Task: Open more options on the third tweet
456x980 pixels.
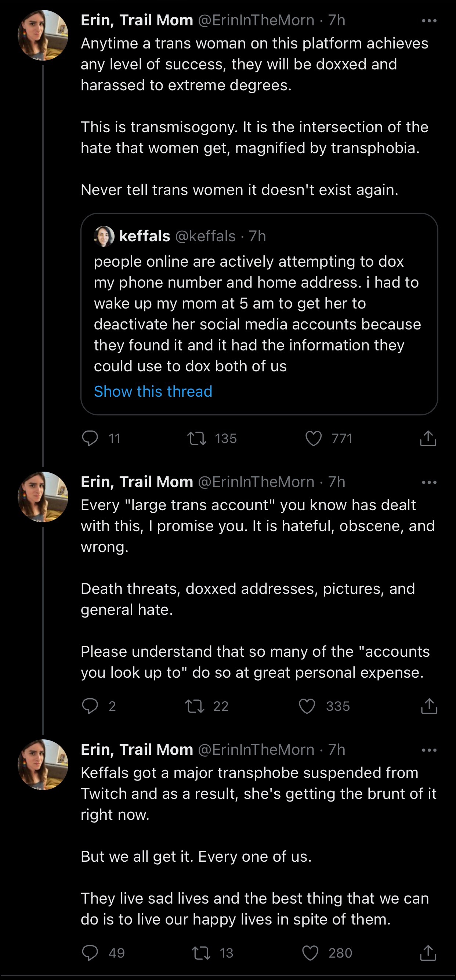Action: pyautogui.click(x=429, y=750)
